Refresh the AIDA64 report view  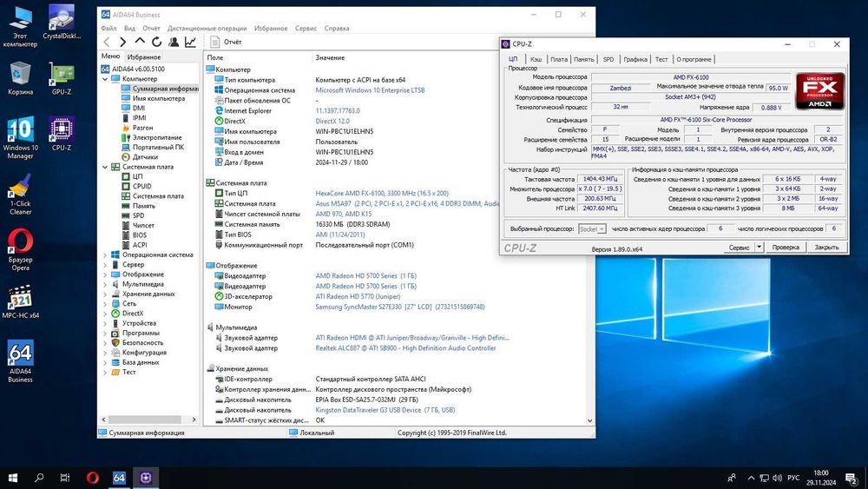click(156, 42)
